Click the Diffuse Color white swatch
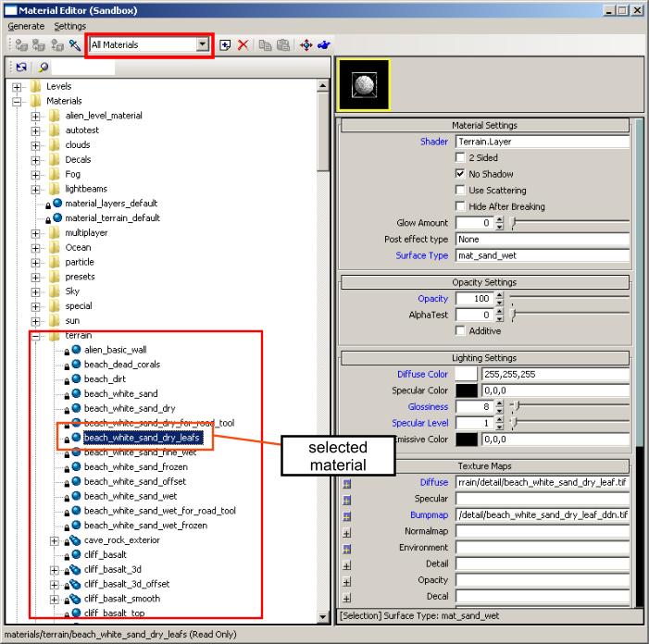The height and width of the screenshot is (644, 649). click(467, 375)
